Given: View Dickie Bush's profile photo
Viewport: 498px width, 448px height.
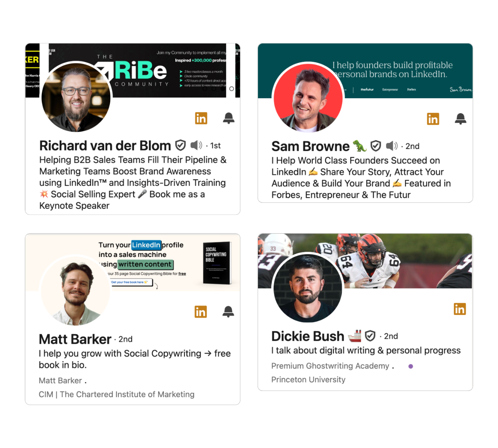Looking at the screenshot, I should tap(308, 287).
